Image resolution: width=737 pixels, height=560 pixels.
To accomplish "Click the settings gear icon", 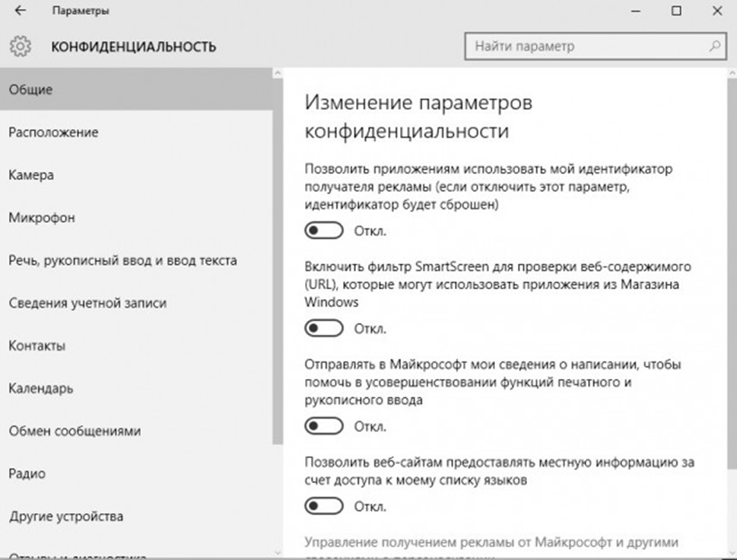I will [21, 46].
